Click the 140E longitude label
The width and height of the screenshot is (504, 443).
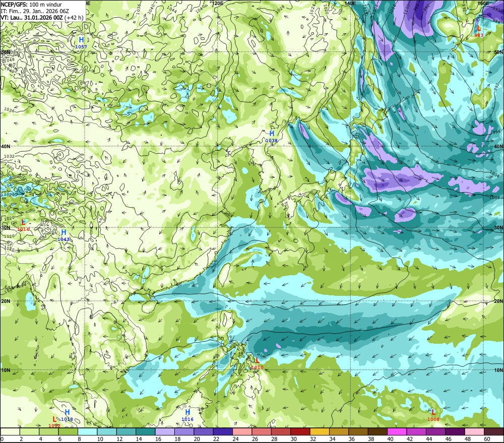350,3
